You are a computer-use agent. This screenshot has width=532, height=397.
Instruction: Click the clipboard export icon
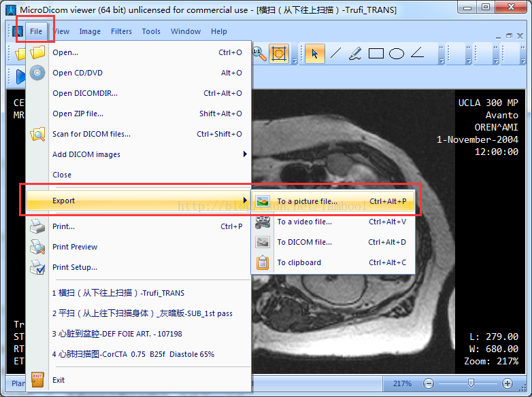(x=263, y=262)
